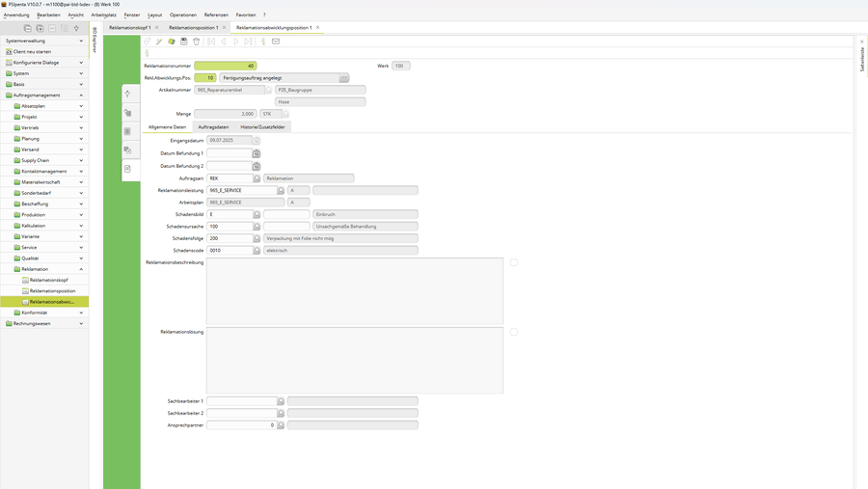This screenshot has width=868, height=489.
Task: Go to the next record arrow
Action: click(x=236, y=41)
